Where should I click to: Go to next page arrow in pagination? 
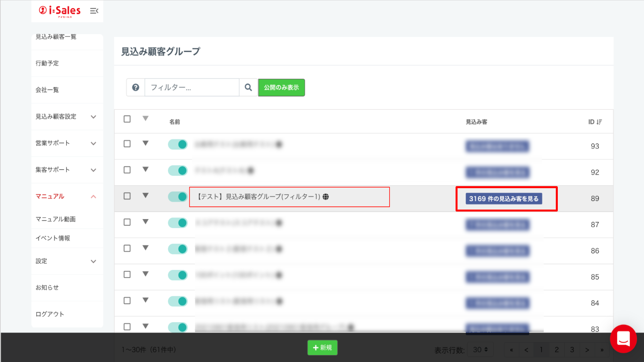pyautogui.click(x=587, y=350)
